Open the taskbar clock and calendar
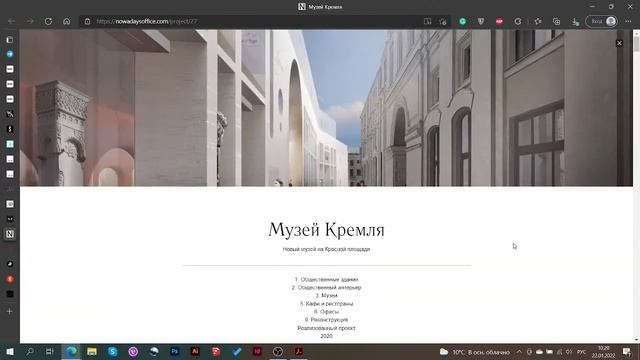This screenshot has width=640, height=360. 604,352
